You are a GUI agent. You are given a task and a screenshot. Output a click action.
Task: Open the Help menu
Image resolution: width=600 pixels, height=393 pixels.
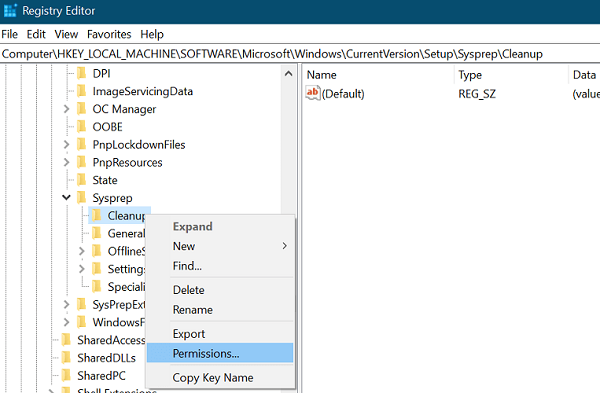152,34
